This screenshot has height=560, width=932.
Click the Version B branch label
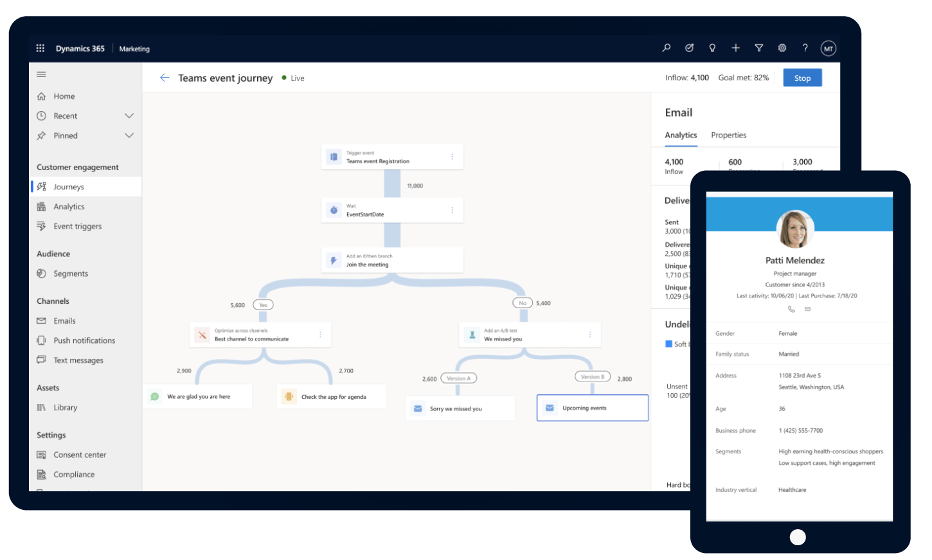point(593,377)
